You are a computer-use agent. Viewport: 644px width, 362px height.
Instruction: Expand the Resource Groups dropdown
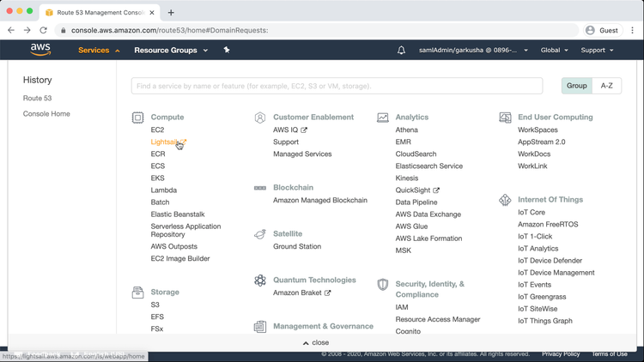point(171,51)
